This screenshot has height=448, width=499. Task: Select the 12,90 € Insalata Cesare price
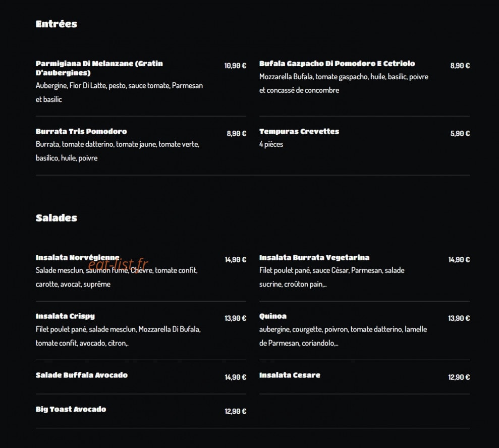459,377
